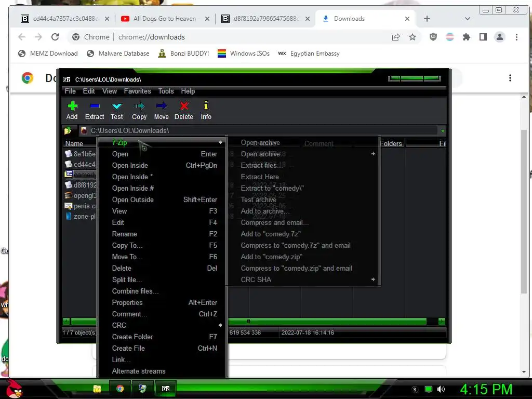Click the volume speaker tray icon
The image size is (532, 399).
[x=441, y=389]
